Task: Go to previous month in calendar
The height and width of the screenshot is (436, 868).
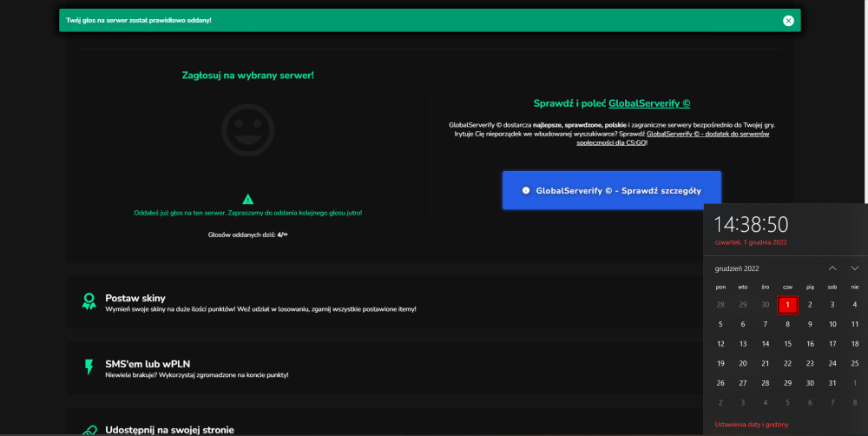Action: (x=832, y=268)
